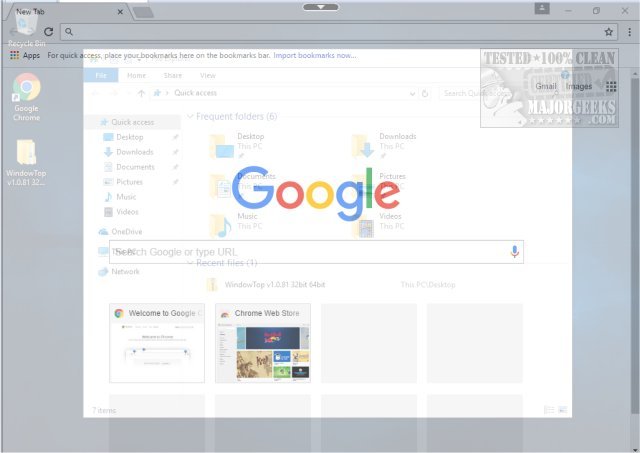The image size is (640, 453).
Task: Select Downloads in Explorer navigation pane
Action: [135, 152]
